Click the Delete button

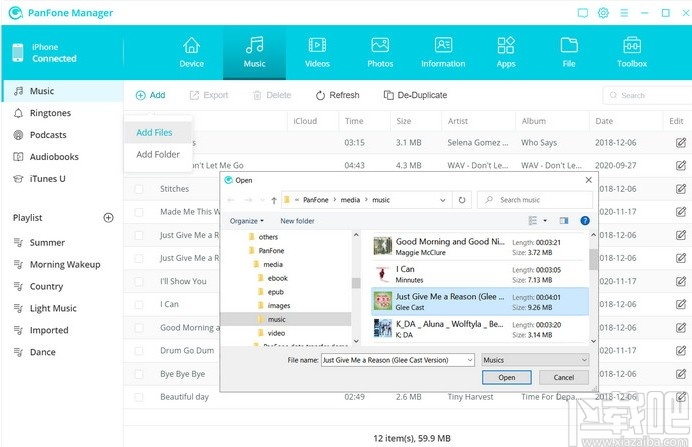(271, 95)
